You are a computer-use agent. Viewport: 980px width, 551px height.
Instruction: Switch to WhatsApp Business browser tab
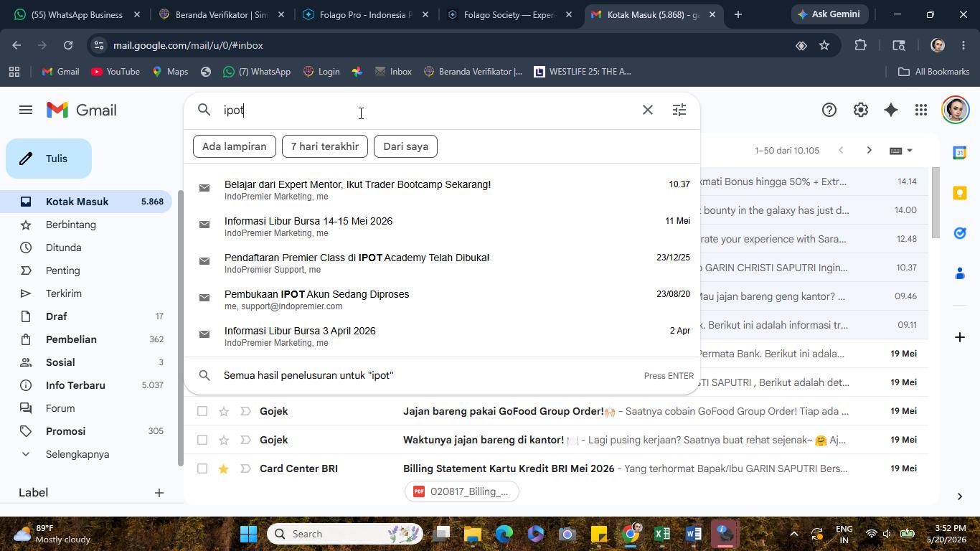pyautogui.click(x=77, y=14)
